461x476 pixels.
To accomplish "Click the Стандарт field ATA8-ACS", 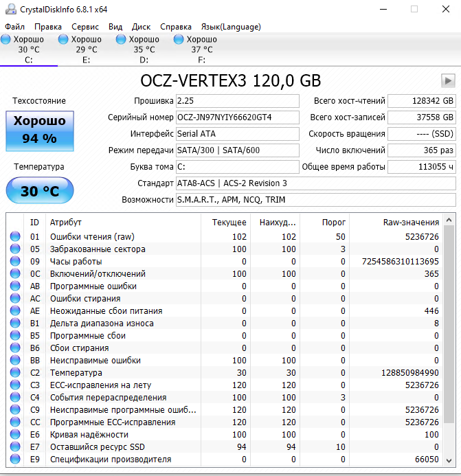I will point(316,183).
